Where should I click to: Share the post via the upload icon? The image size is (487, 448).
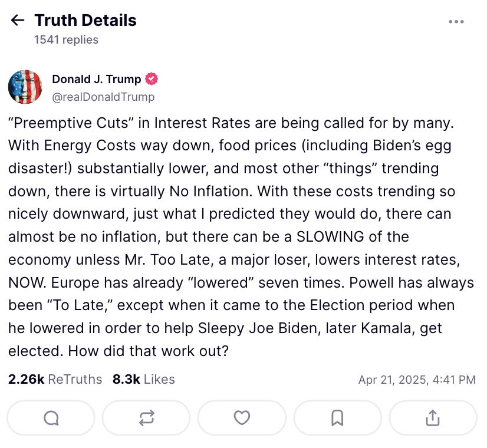pos(433,418)
